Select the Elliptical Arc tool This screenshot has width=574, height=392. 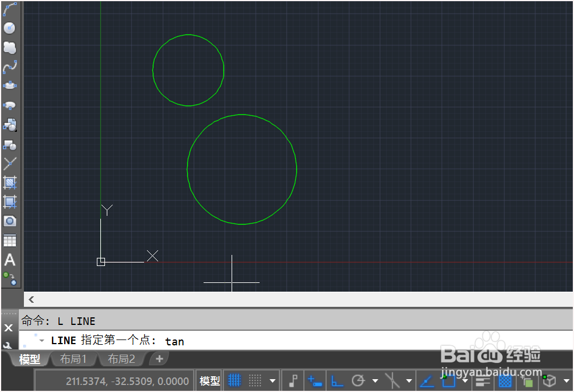pos(9,106)
